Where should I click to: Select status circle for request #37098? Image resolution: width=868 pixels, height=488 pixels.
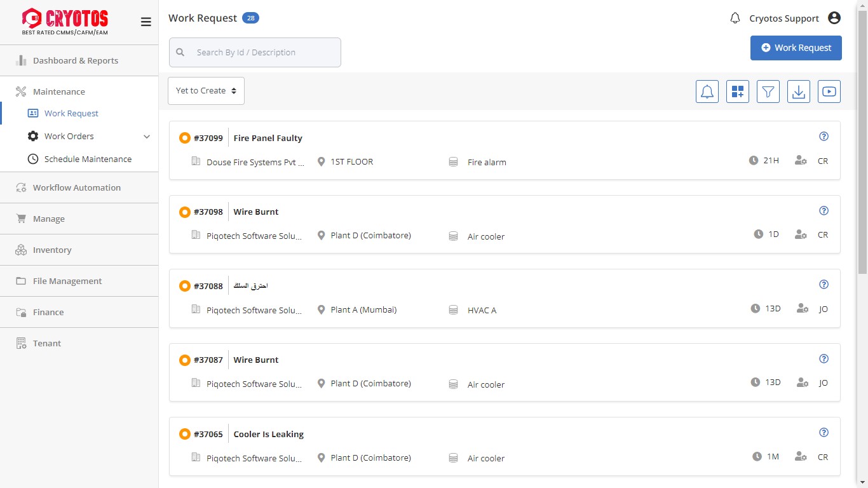[185, 212]
